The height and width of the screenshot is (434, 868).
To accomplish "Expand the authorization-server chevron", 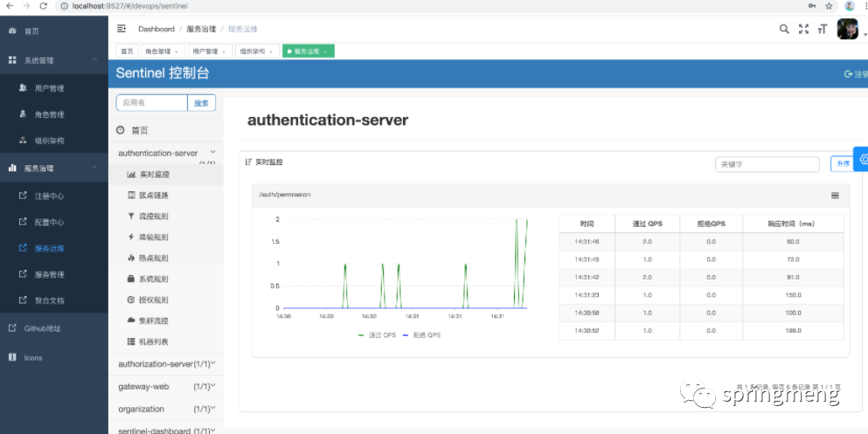I will (x=213, y=363).
